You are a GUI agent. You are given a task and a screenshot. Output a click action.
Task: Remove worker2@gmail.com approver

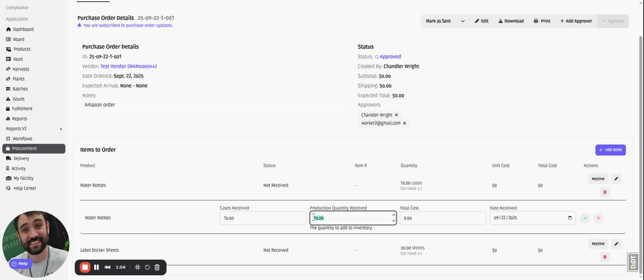[405, 123]
